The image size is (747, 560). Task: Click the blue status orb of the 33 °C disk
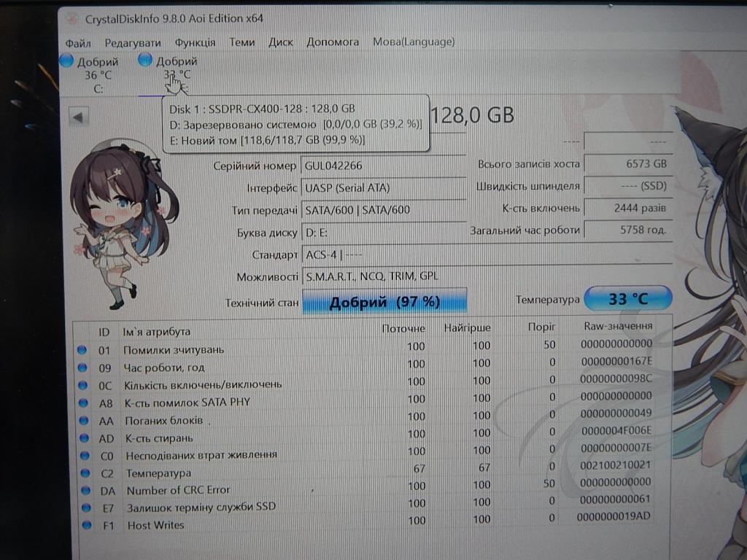tap(145, 60)
